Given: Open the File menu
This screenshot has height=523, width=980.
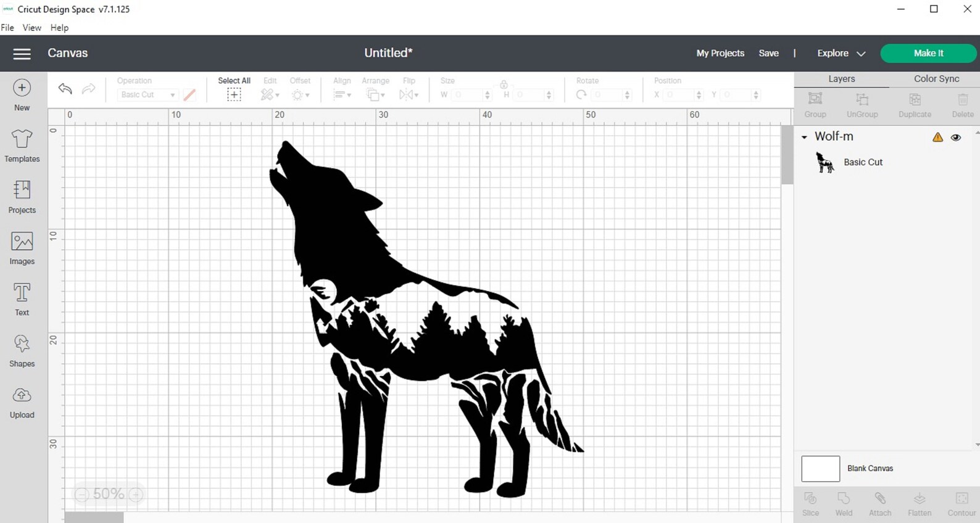Looking at the screenshot, I should pos(7,28).
